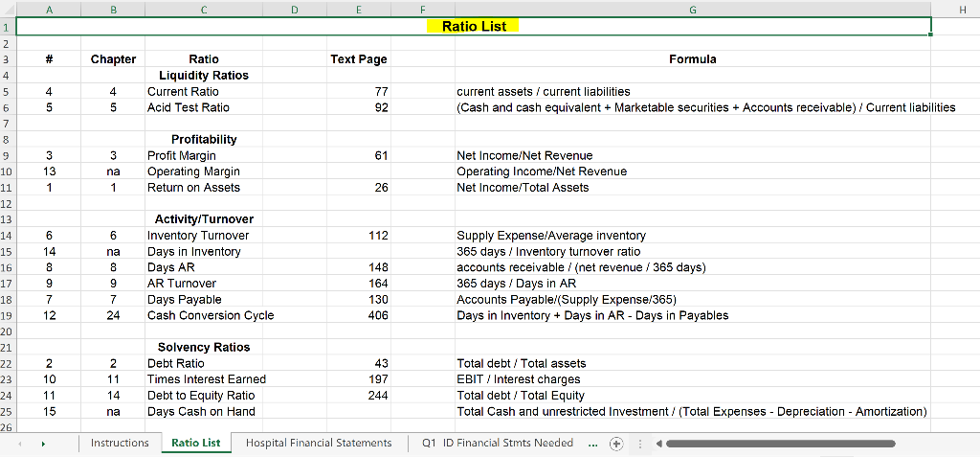Select the Operating Margin cell
The width and height of the screenshot is (980, 457).
203,171
